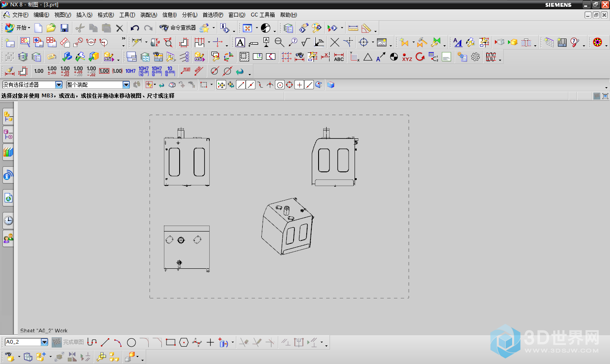Select the Polygon sketch tool

pyautogui.click(x=184, y=342)
